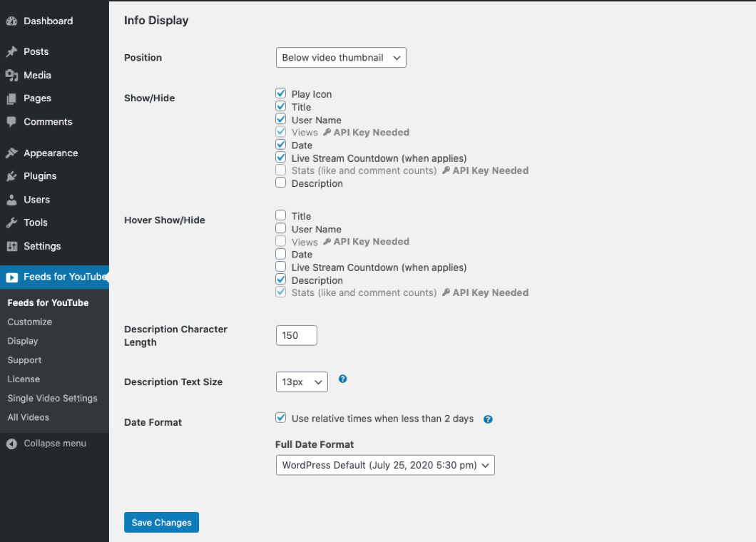Check Title under Hover Show/Hide
756x542 pixels.
point(281,216)
